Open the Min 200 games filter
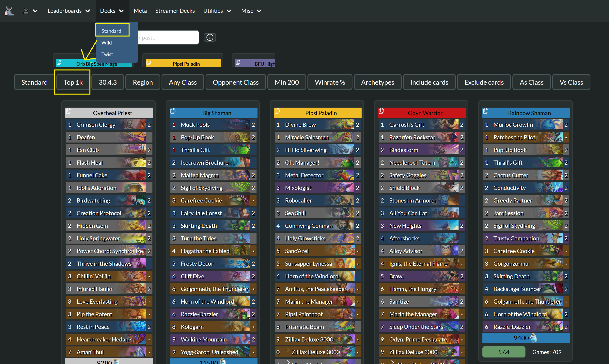Viewport: 609px width, 364px height. pyautogui.click(x=287, y=82)
